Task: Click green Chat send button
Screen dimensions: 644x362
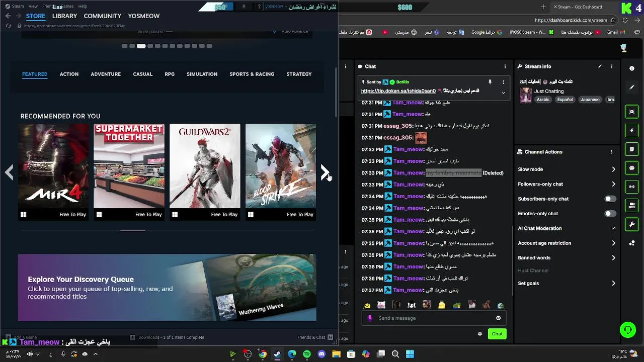Action: coord(497,334)
